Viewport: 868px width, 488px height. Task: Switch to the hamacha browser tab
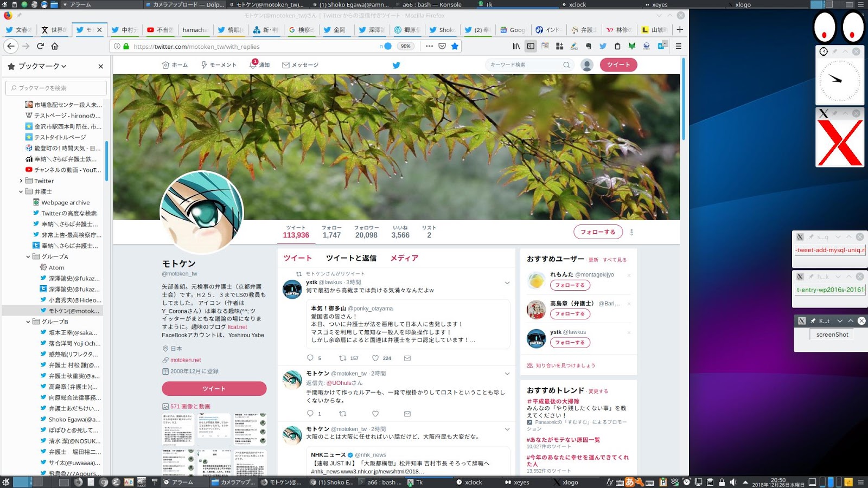click(195, 30)
